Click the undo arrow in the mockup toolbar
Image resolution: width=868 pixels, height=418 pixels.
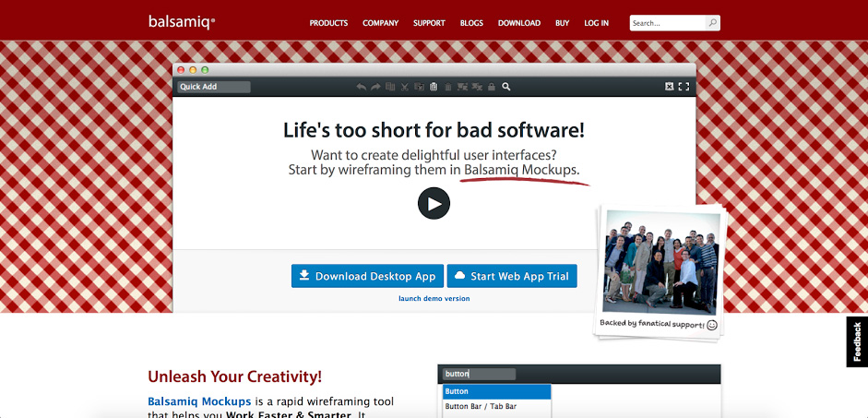click(x=361, y=87)
